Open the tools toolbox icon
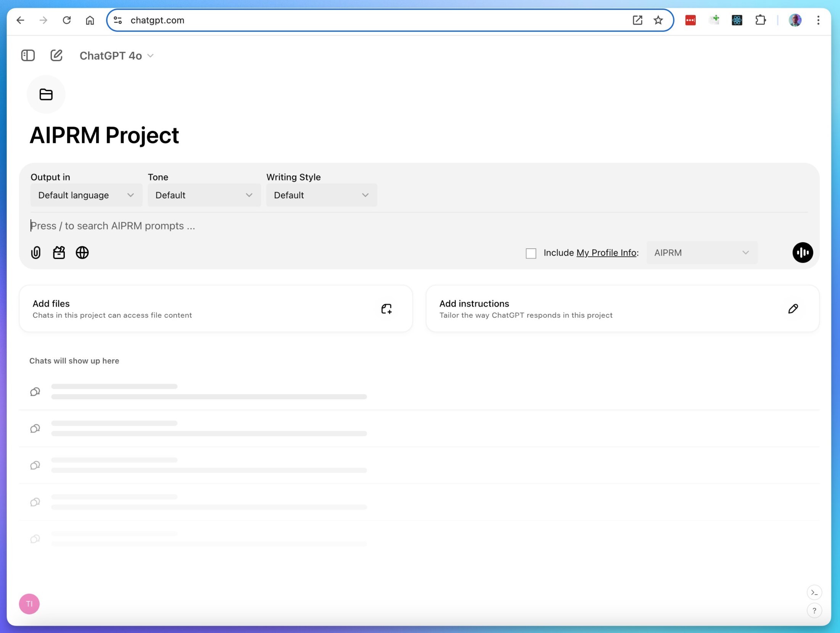The image size is (840, 633). point(59,252)
